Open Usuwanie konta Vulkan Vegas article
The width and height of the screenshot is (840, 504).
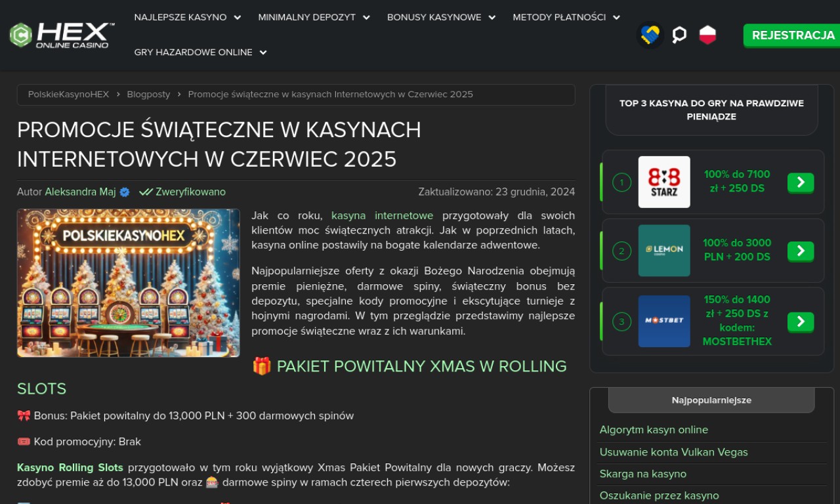point(673,452)
